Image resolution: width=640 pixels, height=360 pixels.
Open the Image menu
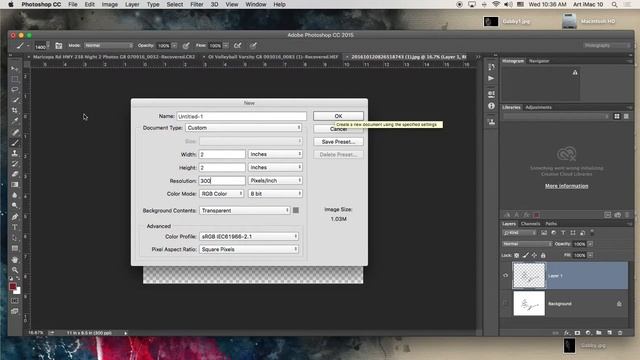[x=109, y=4]
